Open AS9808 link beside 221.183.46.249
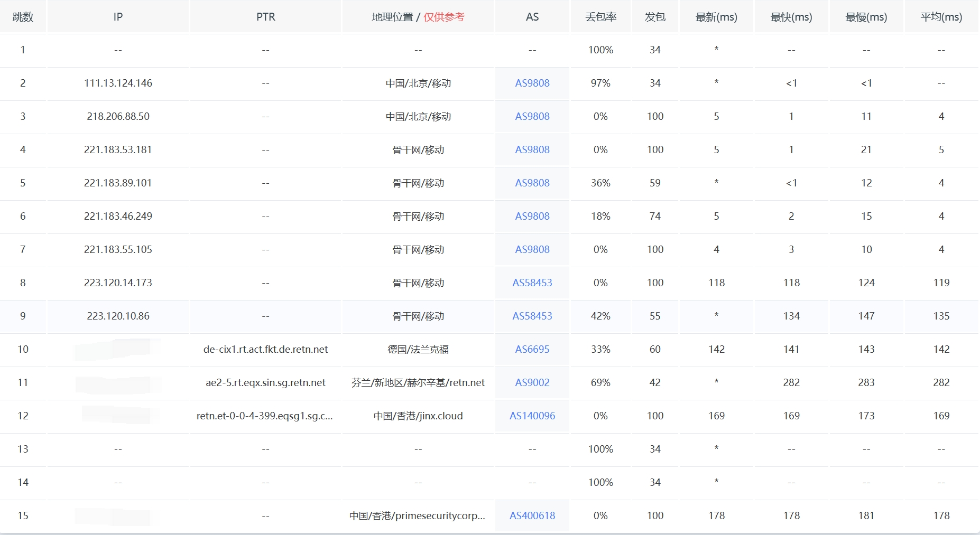The width and height of the screenshot is (980, 535). pyautogui.click(x=532, y=216)
